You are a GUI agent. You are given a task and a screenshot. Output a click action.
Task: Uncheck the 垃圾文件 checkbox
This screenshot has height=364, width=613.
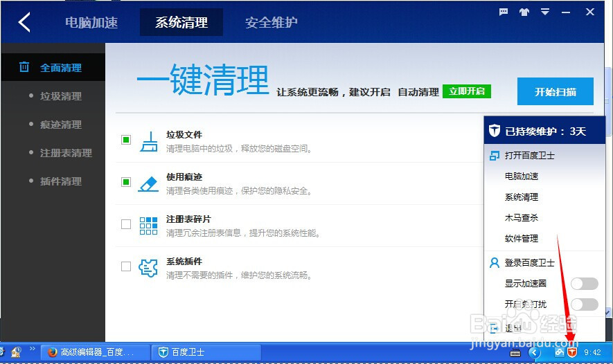pyautogui.click(x=126, y=140)
